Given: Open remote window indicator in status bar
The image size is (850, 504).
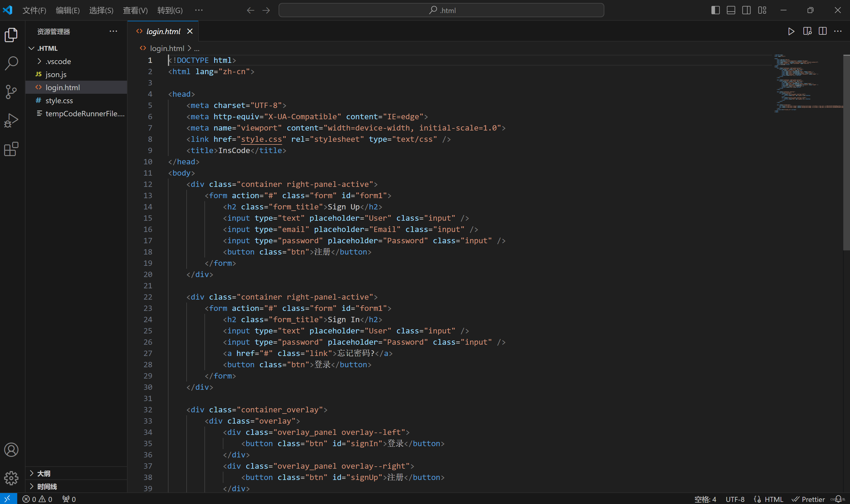Looking at the screenshot, I should tap(8, 499).
